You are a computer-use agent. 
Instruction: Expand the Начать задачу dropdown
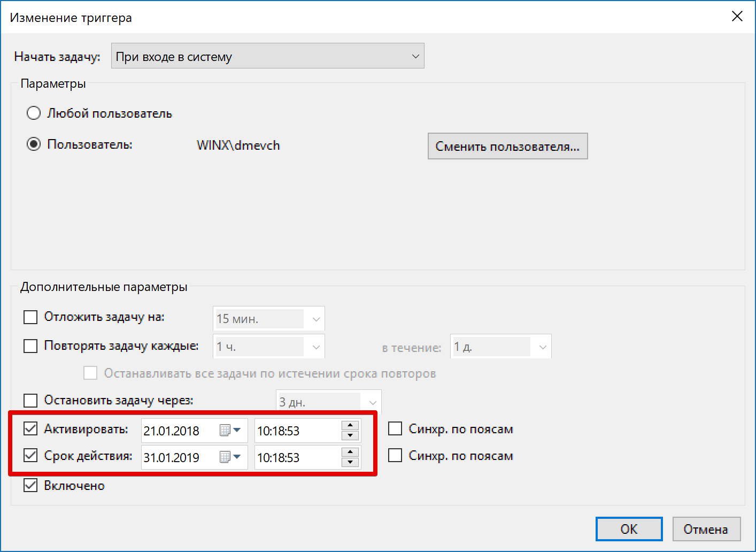point(267,56)
